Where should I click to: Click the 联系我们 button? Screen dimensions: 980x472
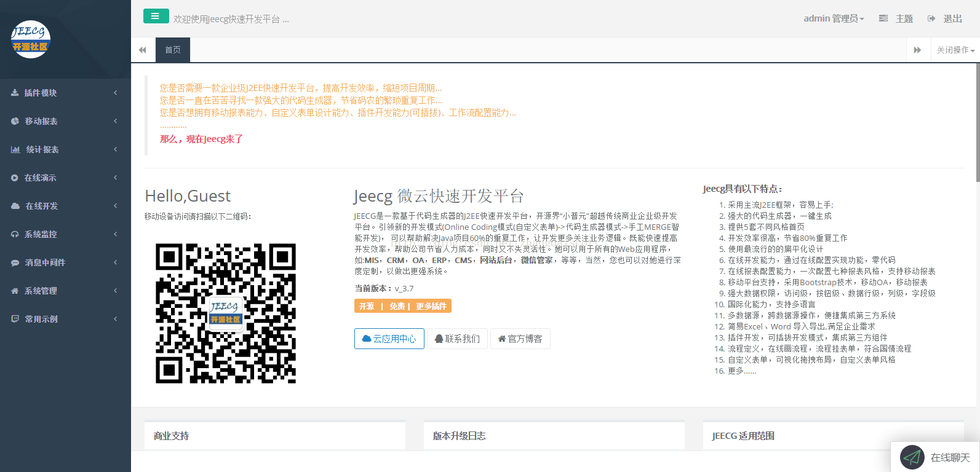pyautogui.click(x=457, y=339)
